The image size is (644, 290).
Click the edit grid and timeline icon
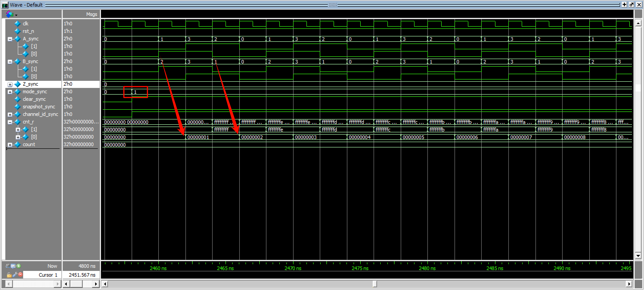(x=13, y=266)
